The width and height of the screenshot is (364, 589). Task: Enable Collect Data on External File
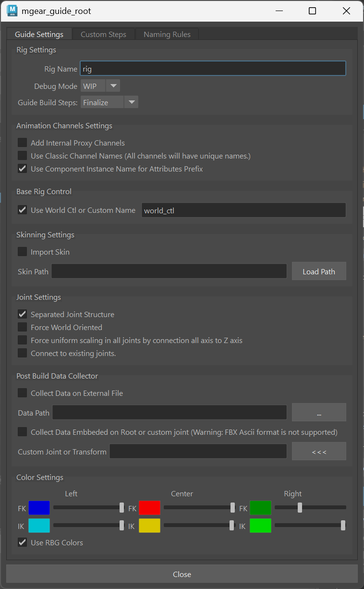click(x=23, y=393)
